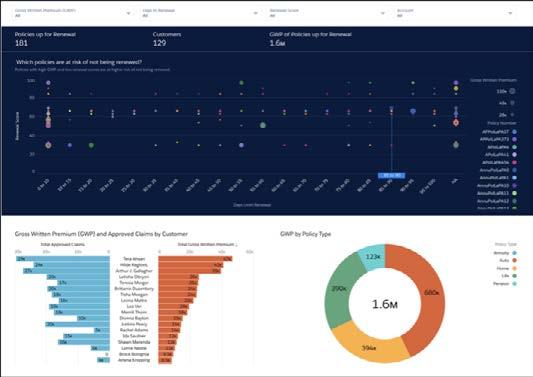The height and width of the screenshot is (377, 533).
Task: Click the Auto policy type legend dot
Action: (x=514, y=260)
